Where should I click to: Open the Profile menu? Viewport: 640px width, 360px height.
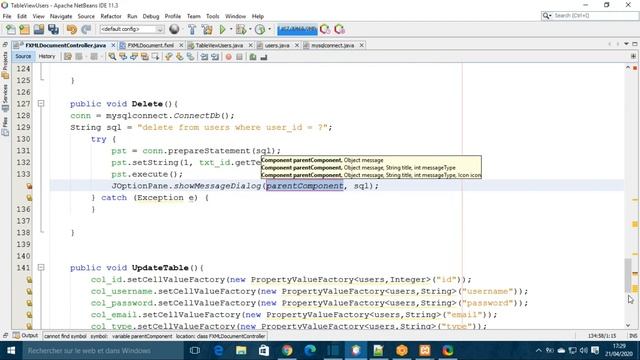[x=173, y=16]
